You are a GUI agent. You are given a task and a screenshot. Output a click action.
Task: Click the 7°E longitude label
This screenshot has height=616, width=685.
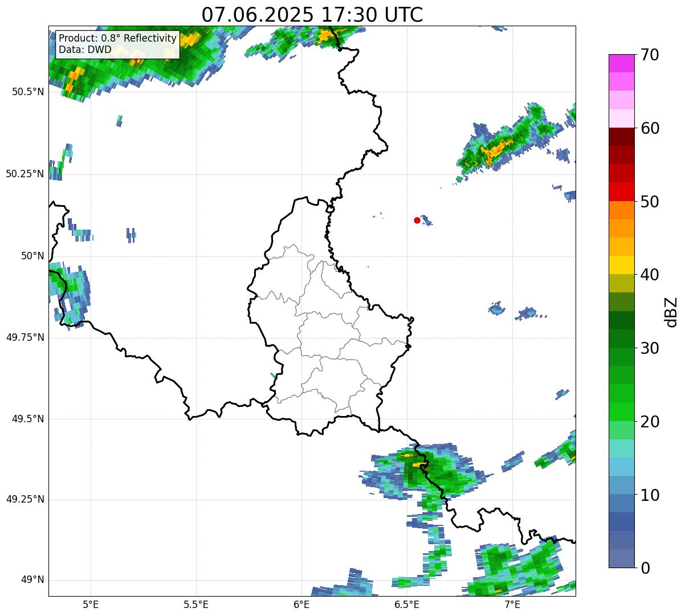512,605
